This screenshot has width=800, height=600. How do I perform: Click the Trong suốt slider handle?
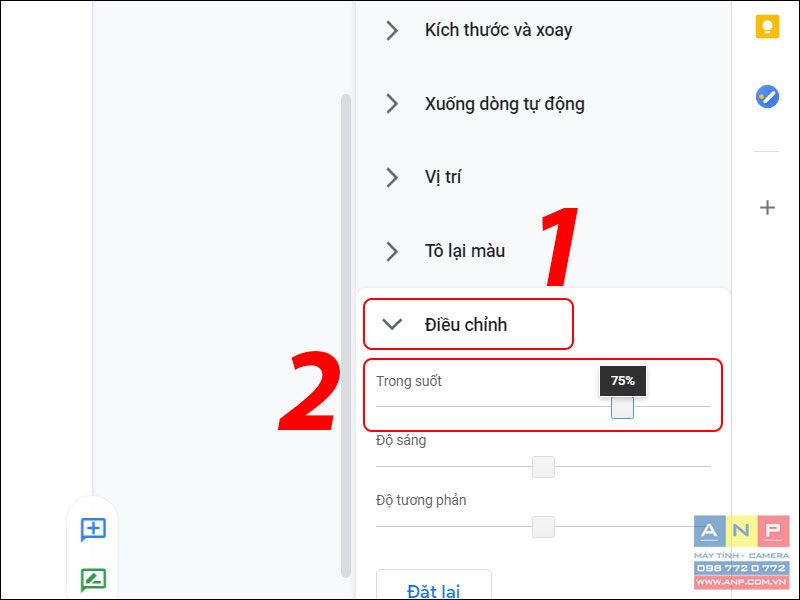tap(622, 407)
